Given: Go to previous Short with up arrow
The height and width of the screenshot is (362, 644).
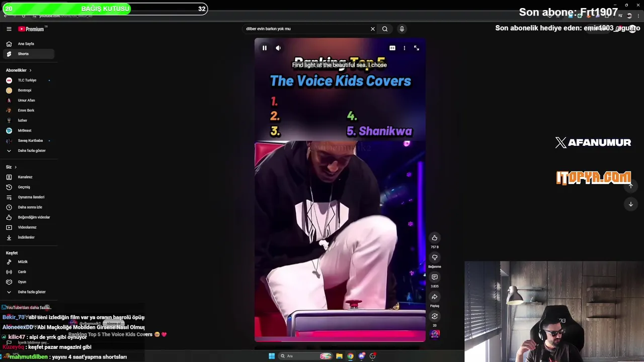Looking at the screenshot, I should 630,186.
